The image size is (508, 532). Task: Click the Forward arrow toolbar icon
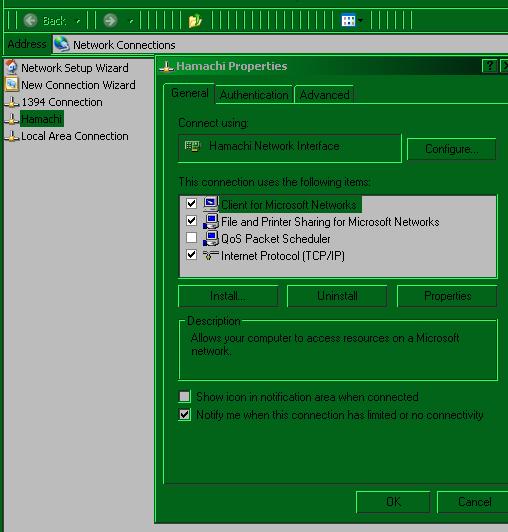click(110, 21)
